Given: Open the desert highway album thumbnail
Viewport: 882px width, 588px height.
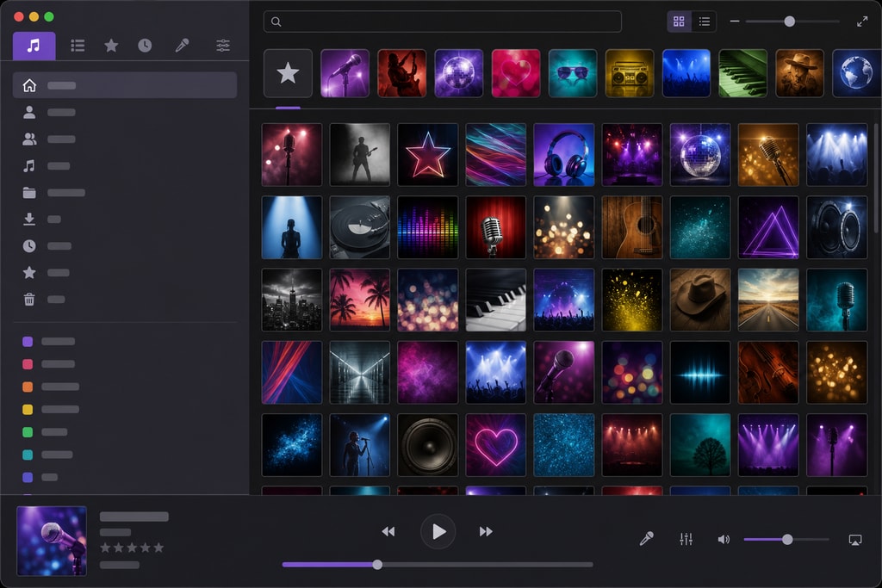Looking at the screenshot, I should pyautogui.click(x=767, y=300).
